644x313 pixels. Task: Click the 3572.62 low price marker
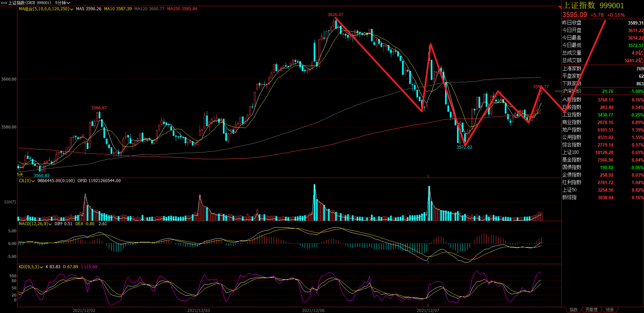tap(464, 147)
